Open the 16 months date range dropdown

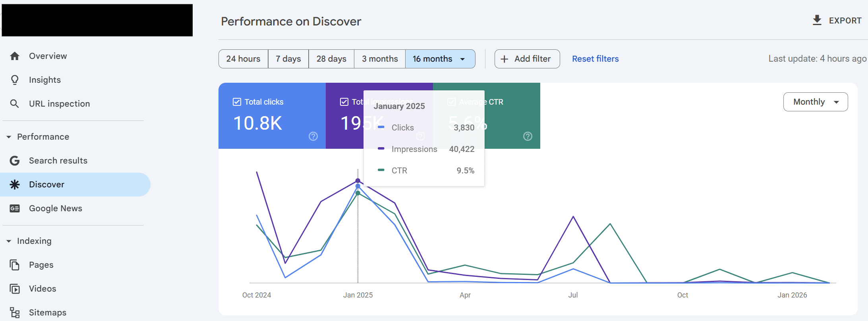pyautogui.click(x=440, y=59)
